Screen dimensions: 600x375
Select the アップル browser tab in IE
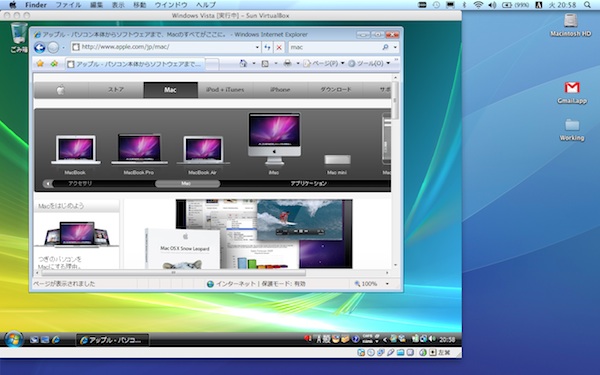point(135,64)
